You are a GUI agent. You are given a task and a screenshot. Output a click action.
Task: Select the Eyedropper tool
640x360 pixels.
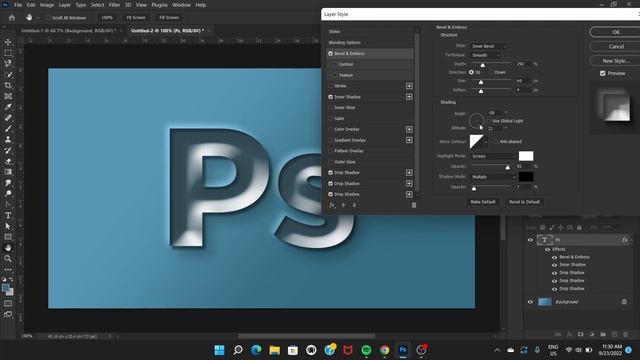tap(8, 107)
